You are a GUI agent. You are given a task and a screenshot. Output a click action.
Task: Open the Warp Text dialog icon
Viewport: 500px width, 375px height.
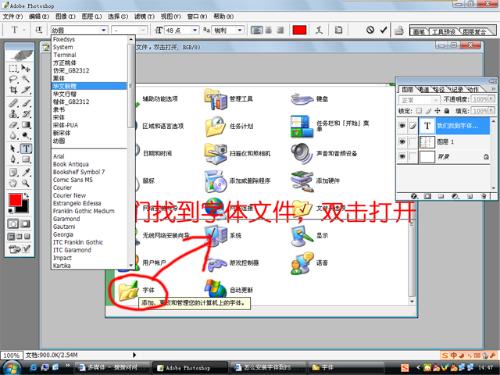319,30
